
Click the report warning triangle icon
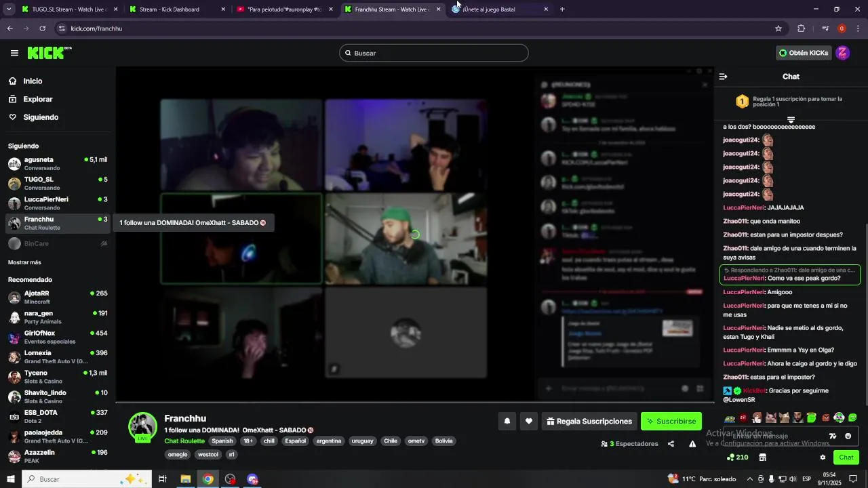pyautogui.click(x=692, y=444)
